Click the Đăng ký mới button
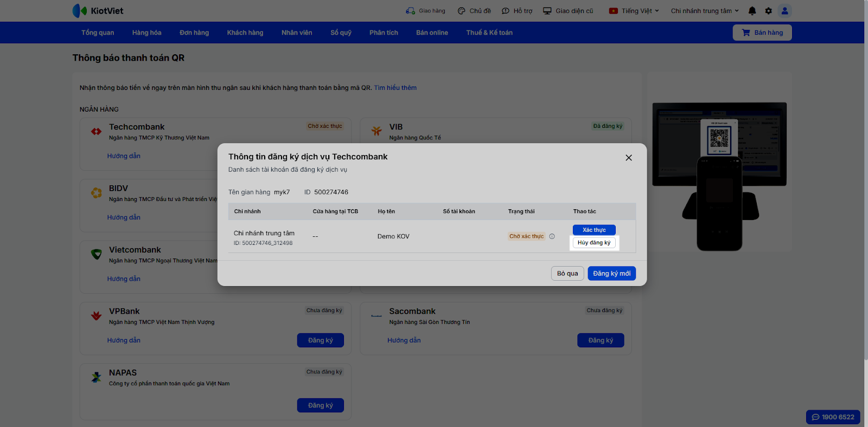The height and width of the screenshot is (427, 868). [x=611, y=274]
